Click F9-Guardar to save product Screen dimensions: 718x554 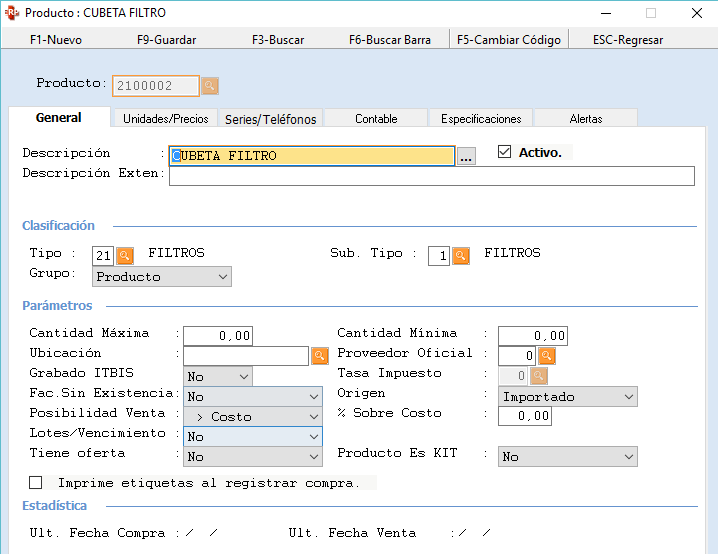(166, 40)
